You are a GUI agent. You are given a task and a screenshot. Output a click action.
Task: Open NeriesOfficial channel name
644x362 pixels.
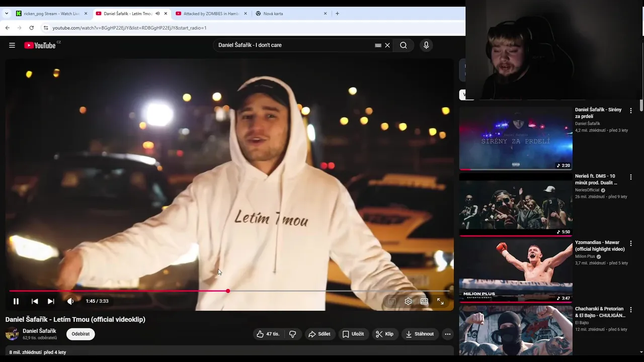click(587, 190)
